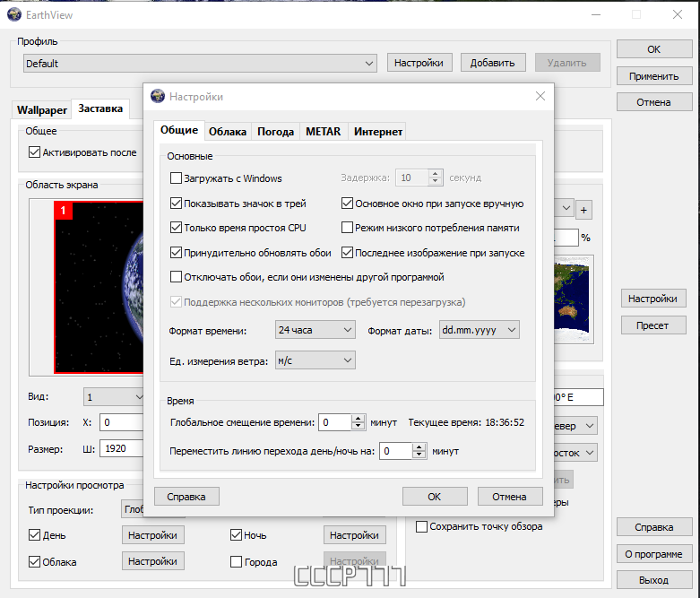Open the Формат времени dropdown
Image resolution: width=700 pixels, height=598 pixels.
click(x=315, y=330)
